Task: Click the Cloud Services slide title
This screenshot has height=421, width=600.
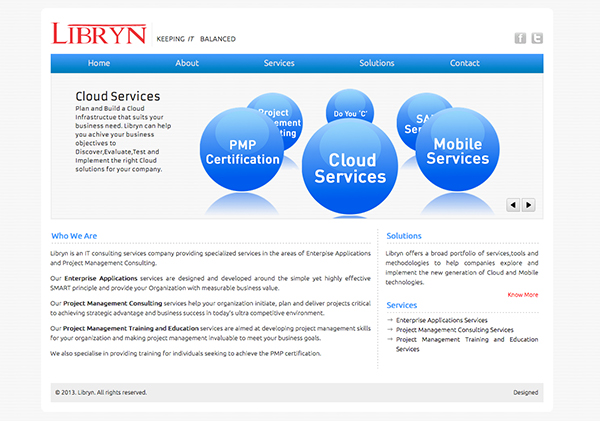Action: click(117, 96)
